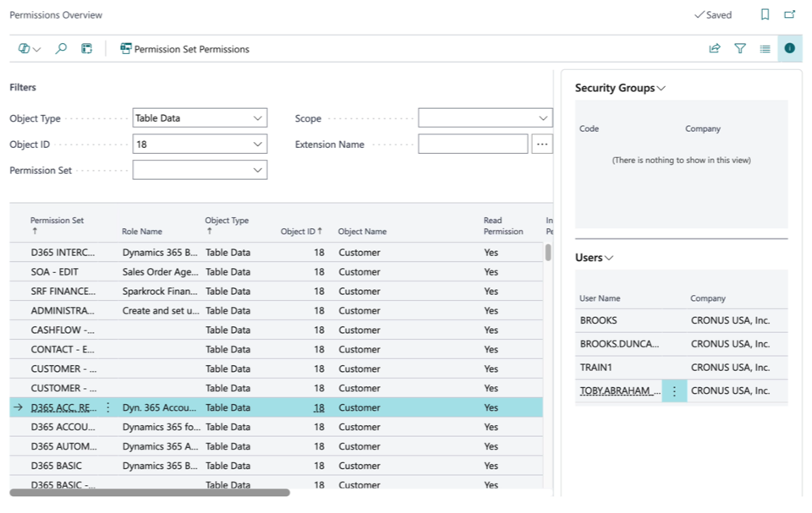Sort by Permission Set column header
This screenshot has height=513, width=812.
57,225
